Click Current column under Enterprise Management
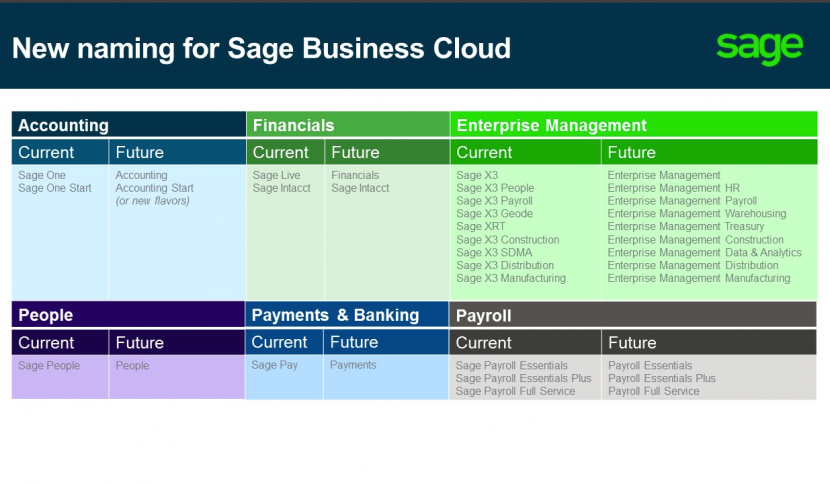The image size is (830, 485). (526, 152)
